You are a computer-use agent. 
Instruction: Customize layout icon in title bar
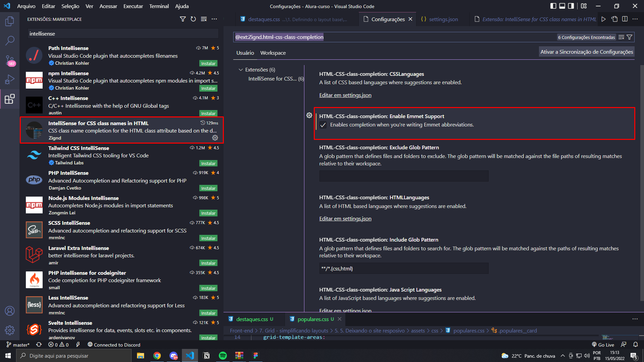(584, 6)
